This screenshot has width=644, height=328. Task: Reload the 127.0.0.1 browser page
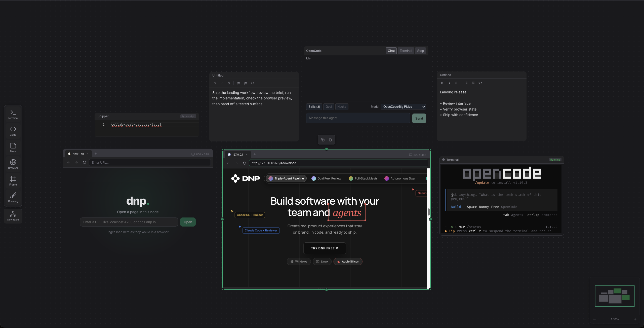click(244, 163)
